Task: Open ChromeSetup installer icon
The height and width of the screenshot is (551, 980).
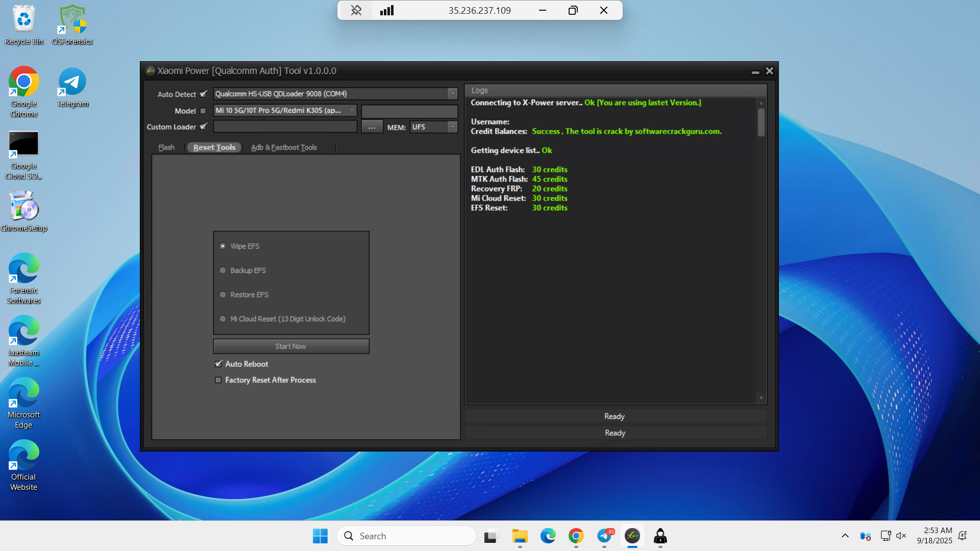Action: tap(23, 211)
